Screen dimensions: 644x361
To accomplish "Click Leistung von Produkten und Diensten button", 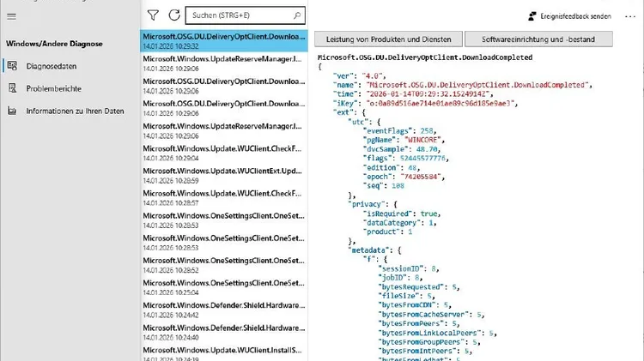I will pyautogui.click(x=387, y=39).
